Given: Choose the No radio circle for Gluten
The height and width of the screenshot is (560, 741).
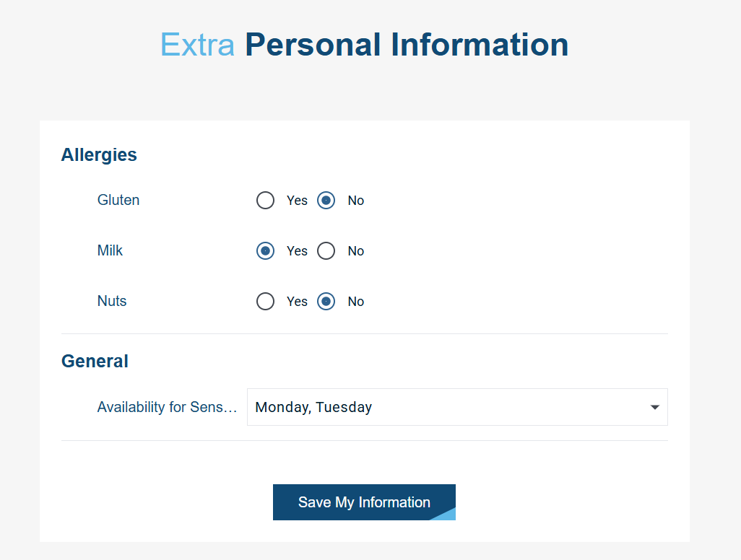Looking at the screenshot, I should click(x=326, y=201).
